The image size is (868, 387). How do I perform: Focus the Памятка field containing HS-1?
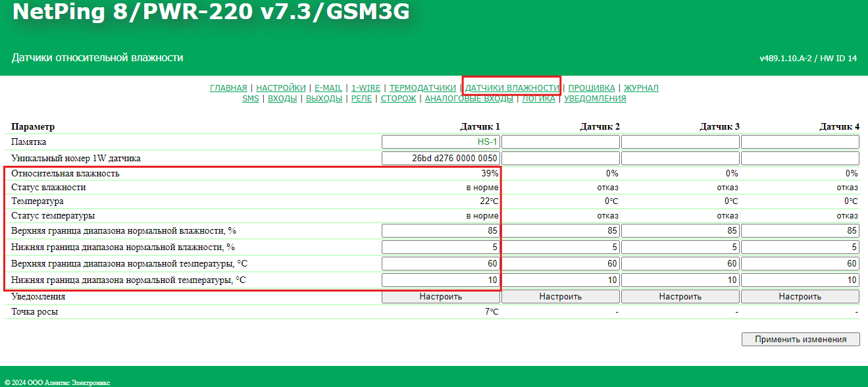tap(441, 142)
